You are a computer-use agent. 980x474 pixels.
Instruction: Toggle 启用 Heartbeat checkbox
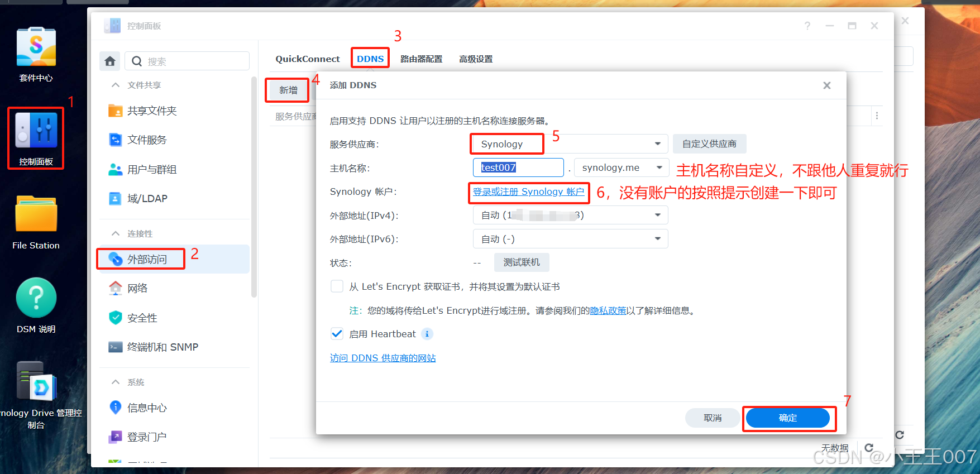click(337, 334)
